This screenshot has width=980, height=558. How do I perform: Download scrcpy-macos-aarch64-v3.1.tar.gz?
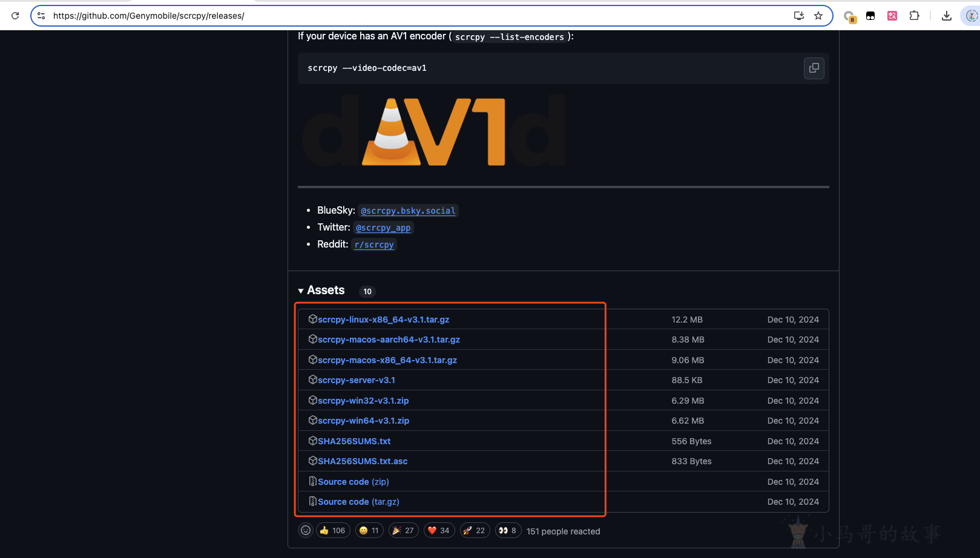389,340
